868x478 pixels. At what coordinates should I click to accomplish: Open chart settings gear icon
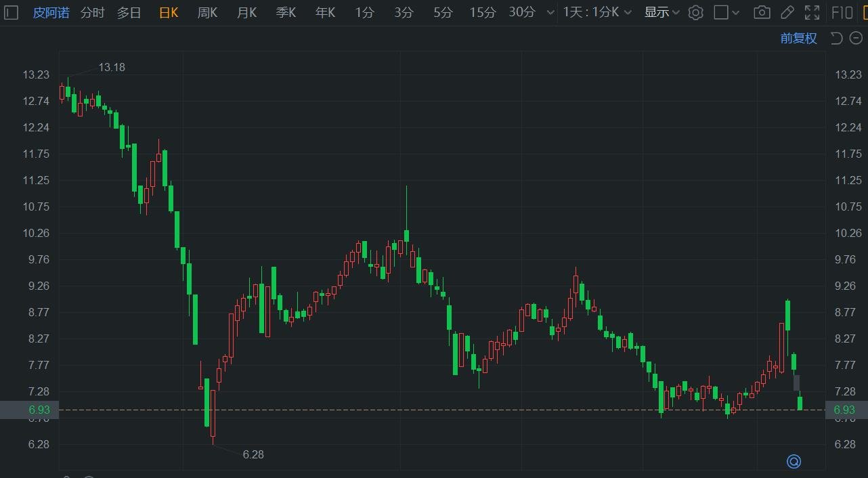point(695,12)
